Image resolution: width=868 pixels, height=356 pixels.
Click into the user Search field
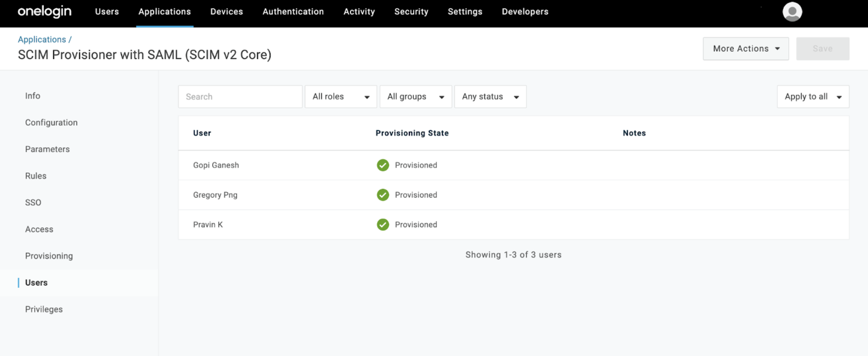point(240,97)
